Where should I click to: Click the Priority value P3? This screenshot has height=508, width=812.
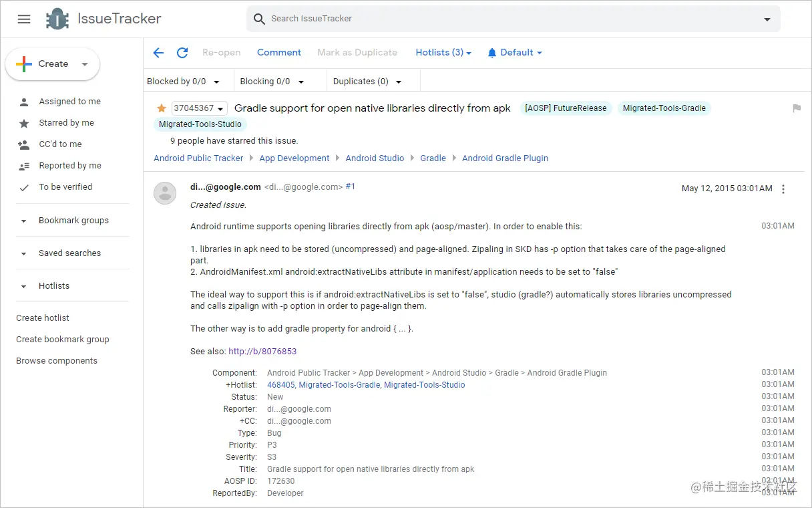click(272, 445)
